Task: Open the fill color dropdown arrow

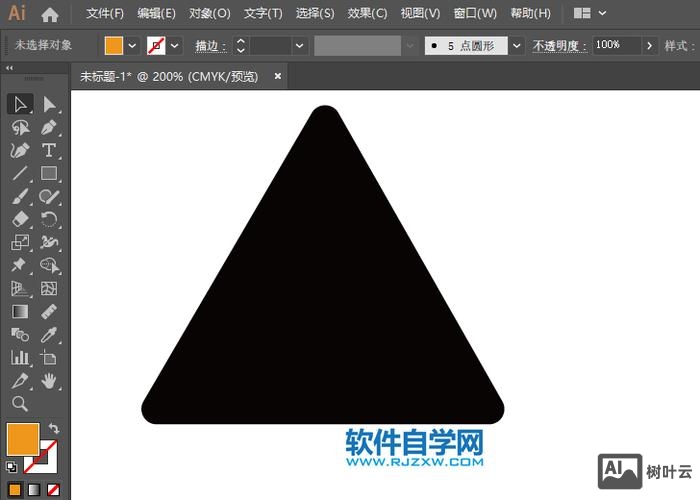Action: (x=132, y=46)
